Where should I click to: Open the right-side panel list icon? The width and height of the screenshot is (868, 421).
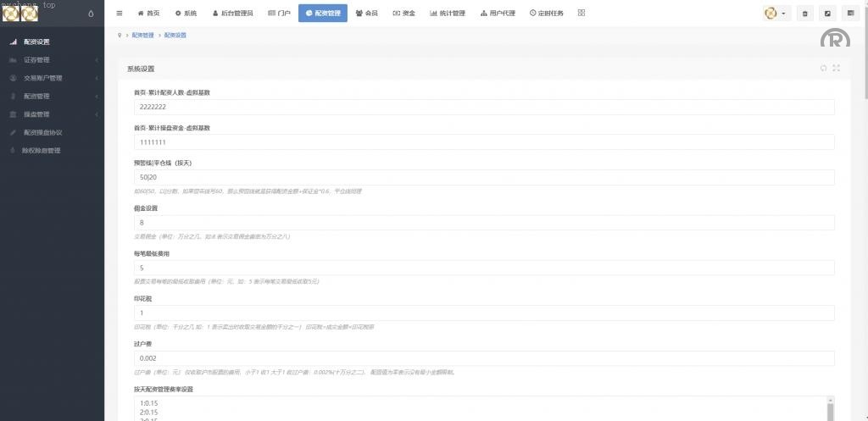click(x=850, y=14)
